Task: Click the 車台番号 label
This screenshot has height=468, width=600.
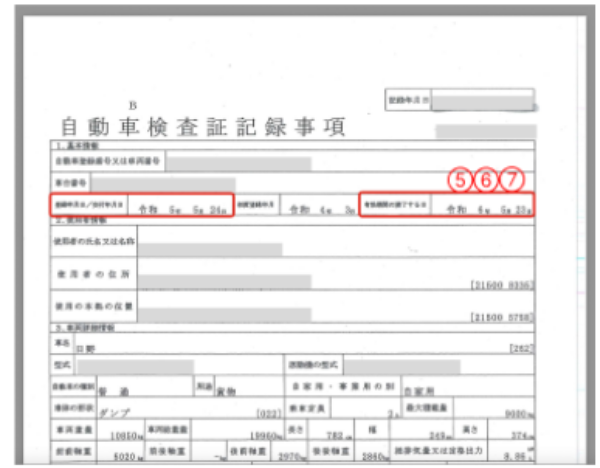Action: pyautogui.click(x=71, y=183)
